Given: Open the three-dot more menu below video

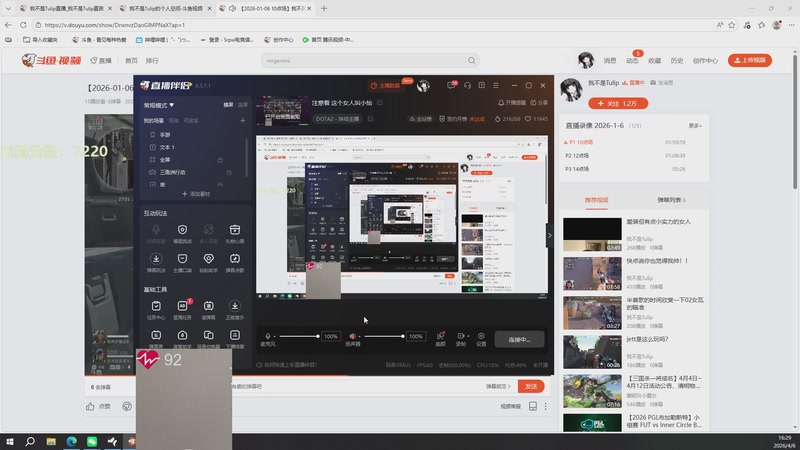Looking at the screenshot, I should click(x=545, y=407).
